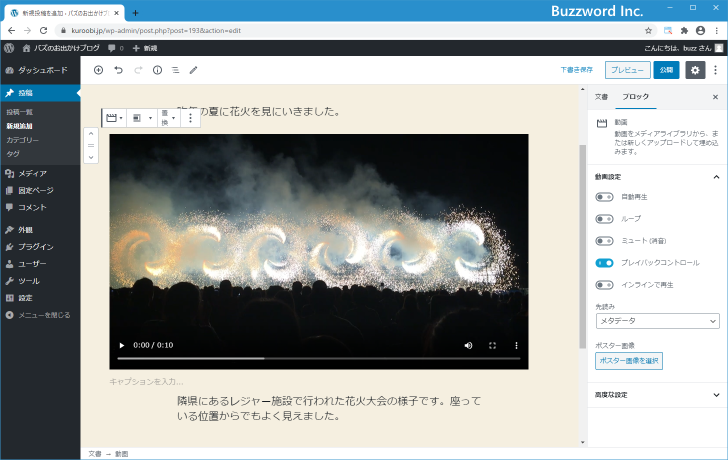
Task: Open メディア in the admin sidebar
Action: point(32,173)
